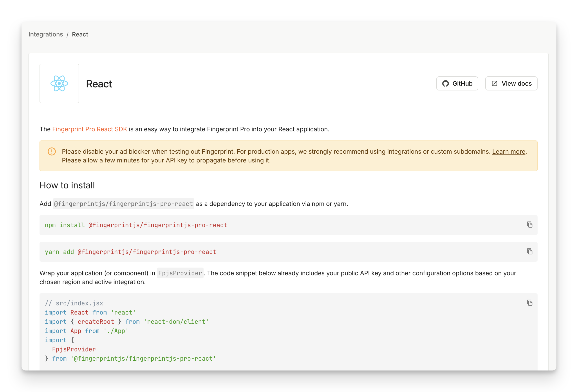578x392 pixels.
Task: Click the FpjsProvider inline code snippet
Action: (180, 273)
